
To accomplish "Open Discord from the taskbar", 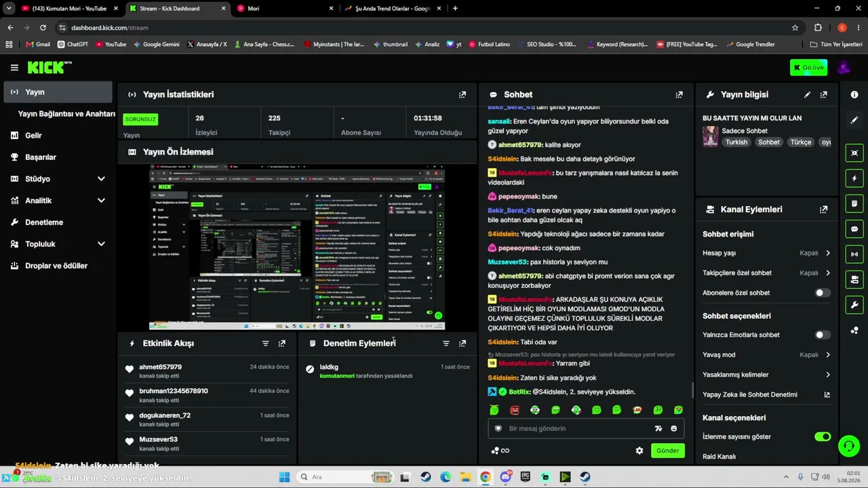I will [x=505, y=477].
